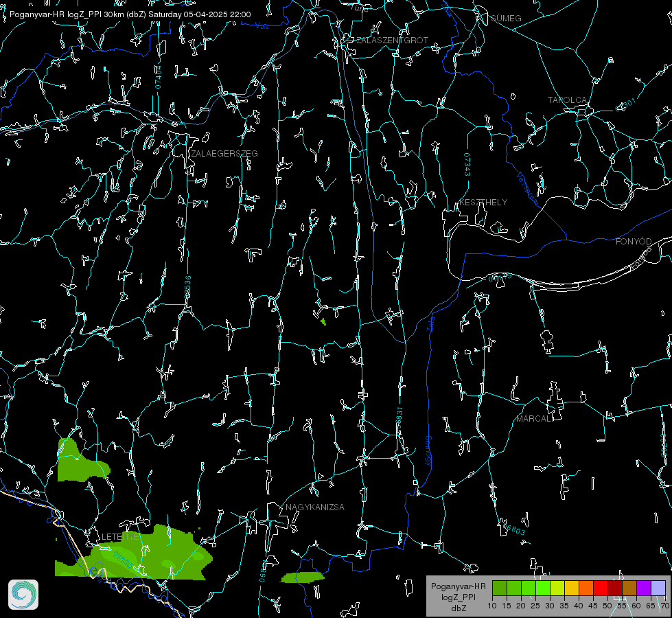Select the ZALASZENTGRÓT town label
This screenshot has width=672, height=618.
pyautogui.click(x=392, y=40)
